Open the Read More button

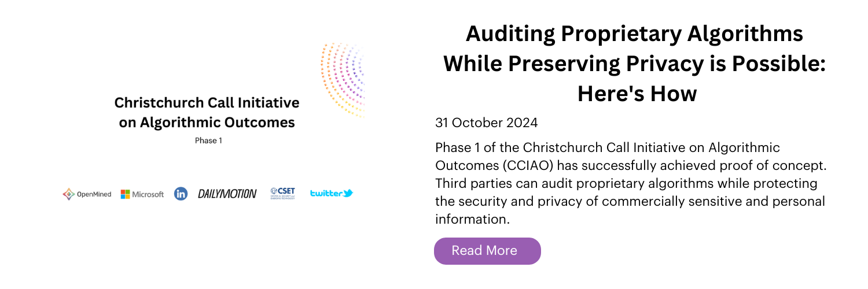tap(487, 251)
